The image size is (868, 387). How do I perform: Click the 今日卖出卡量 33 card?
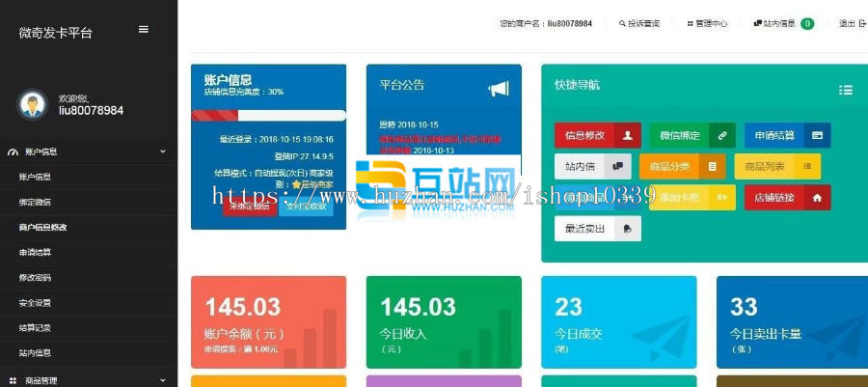[x=792, y=322]
